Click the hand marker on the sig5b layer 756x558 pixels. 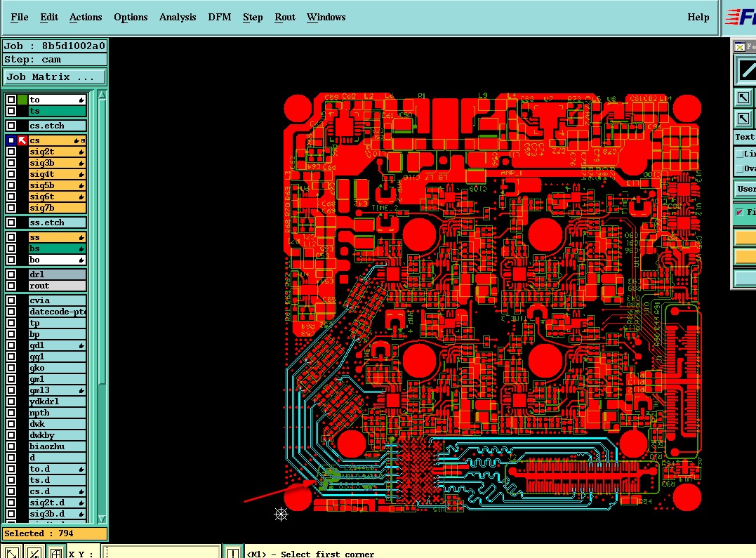click(81, 186)
